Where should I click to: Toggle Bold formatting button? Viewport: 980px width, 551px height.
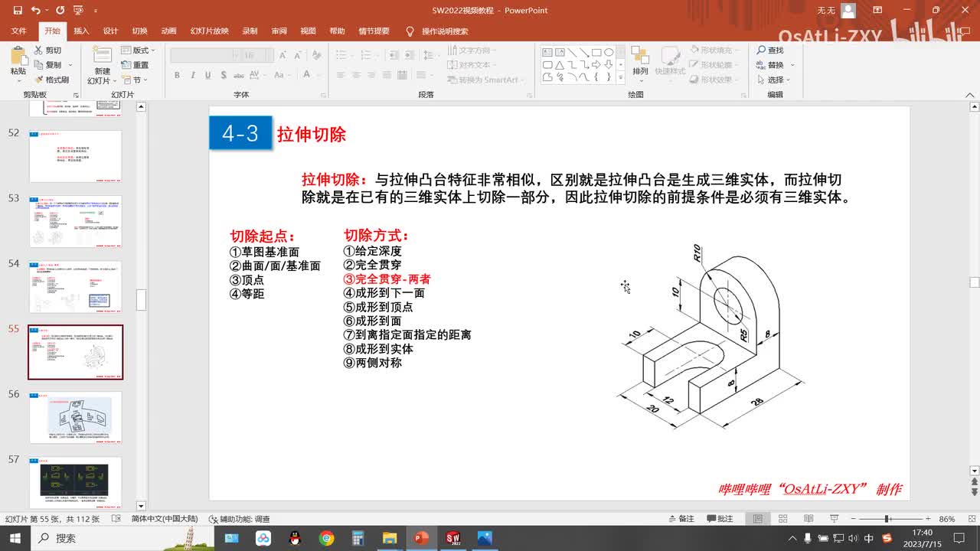[177, 75]
